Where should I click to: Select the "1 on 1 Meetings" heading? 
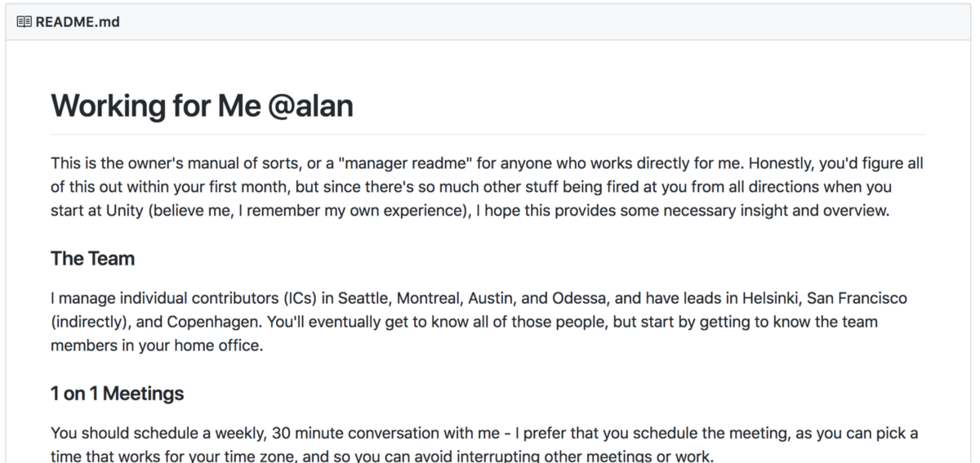(x=117, y=394)
